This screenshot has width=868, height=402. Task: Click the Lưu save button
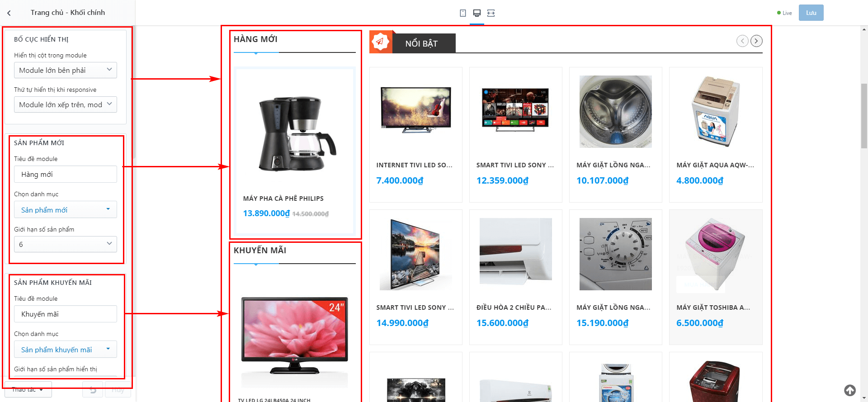(811, 13)
